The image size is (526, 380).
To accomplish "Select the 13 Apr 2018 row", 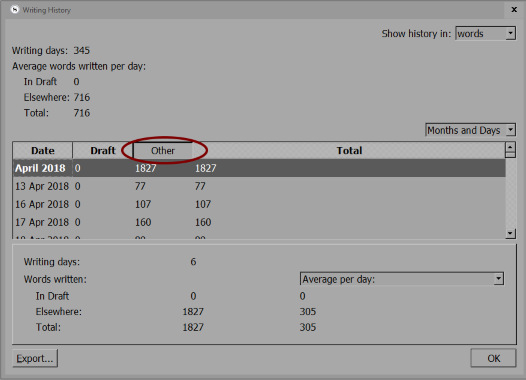I will 259,186.
